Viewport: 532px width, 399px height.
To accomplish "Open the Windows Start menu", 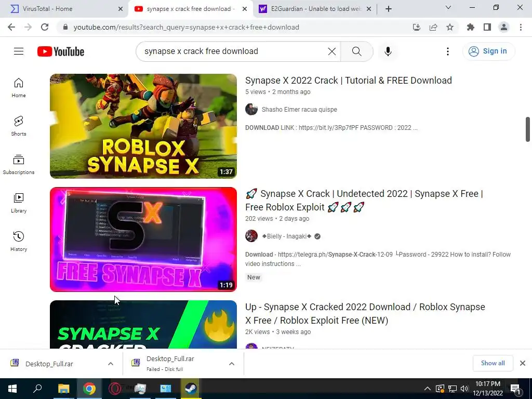I will tap(12, 389).
